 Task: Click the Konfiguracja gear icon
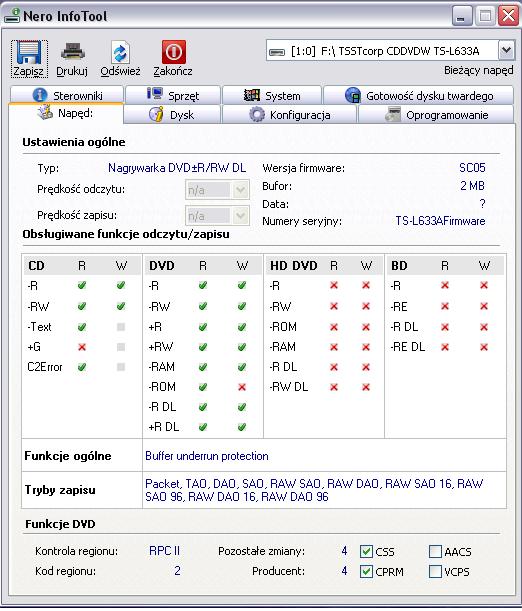tap(257, 115)
